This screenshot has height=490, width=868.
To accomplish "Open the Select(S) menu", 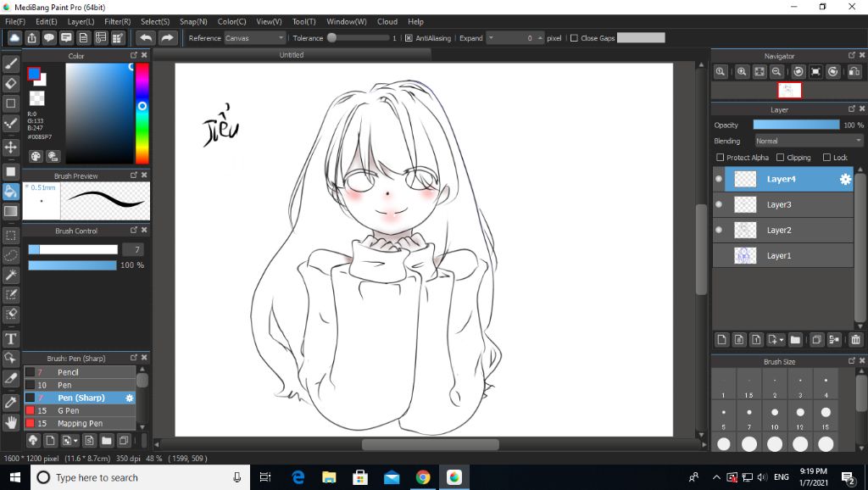I will click(x=155, y=21).
